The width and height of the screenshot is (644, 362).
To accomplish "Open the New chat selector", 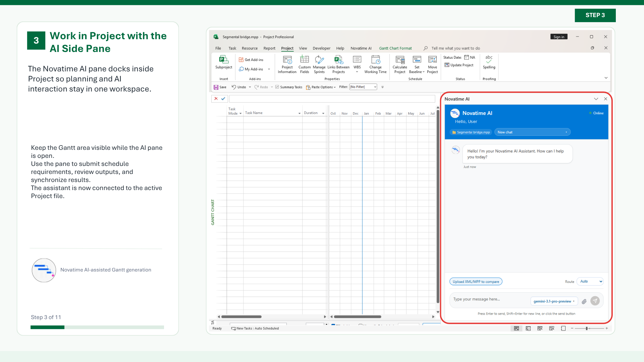I will point(532,132).
